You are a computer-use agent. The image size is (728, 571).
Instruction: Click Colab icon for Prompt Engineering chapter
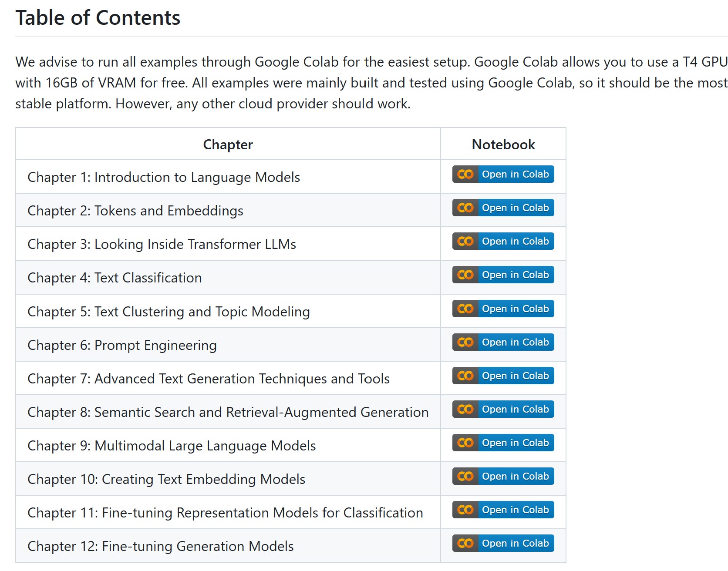tap(465, 343)
